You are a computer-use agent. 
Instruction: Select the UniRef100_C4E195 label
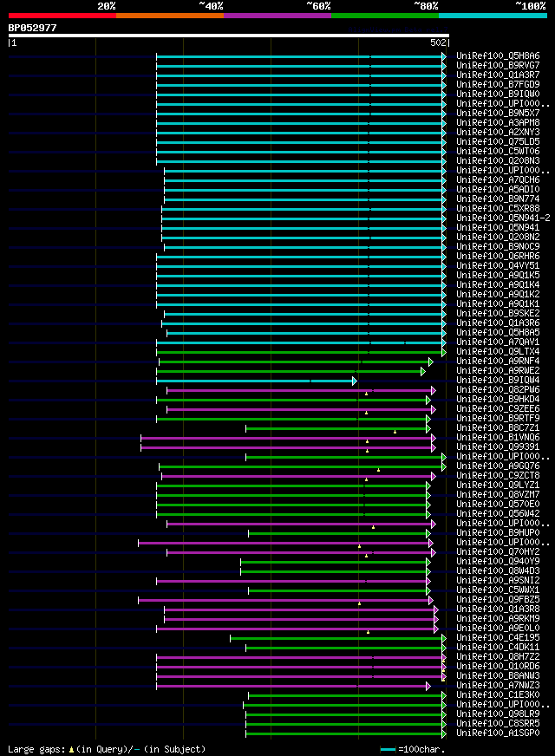498,637
